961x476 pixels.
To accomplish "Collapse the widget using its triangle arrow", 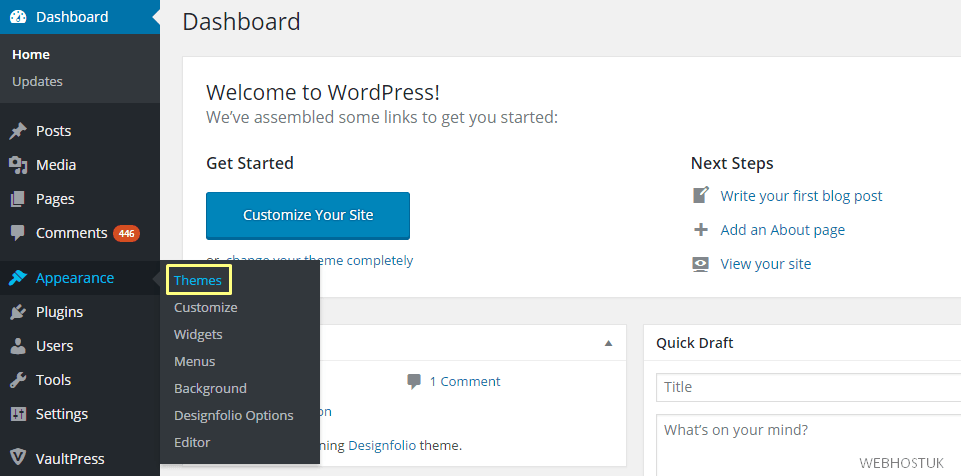I will (x=609, y=343).
